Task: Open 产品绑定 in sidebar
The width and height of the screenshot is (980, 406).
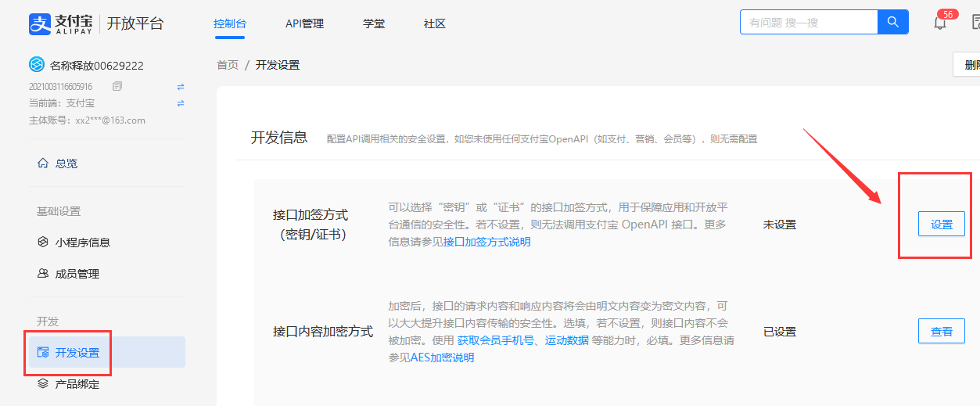Action: click(77, 384)
